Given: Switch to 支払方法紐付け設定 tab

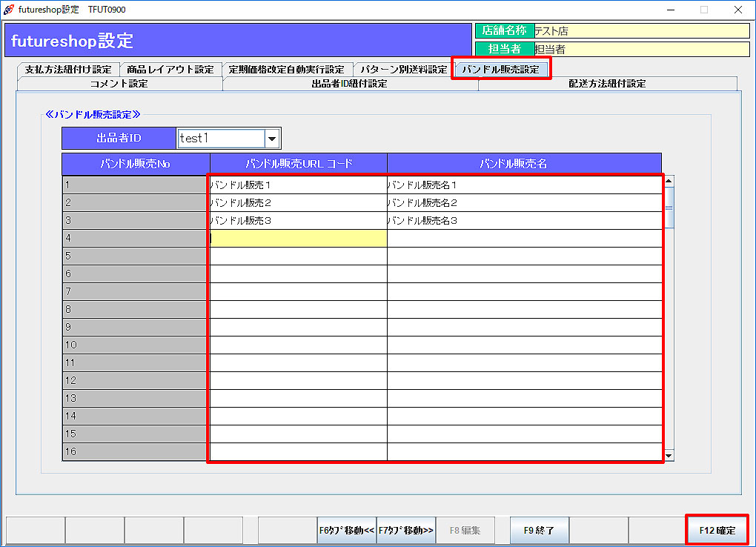Looking at the screenshot, I should pos(67,70).
